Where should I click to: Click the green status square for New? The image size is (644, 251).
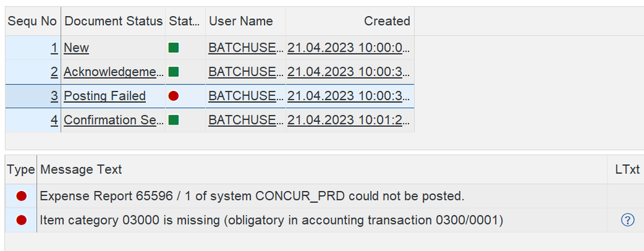click(x=174, y=48)
